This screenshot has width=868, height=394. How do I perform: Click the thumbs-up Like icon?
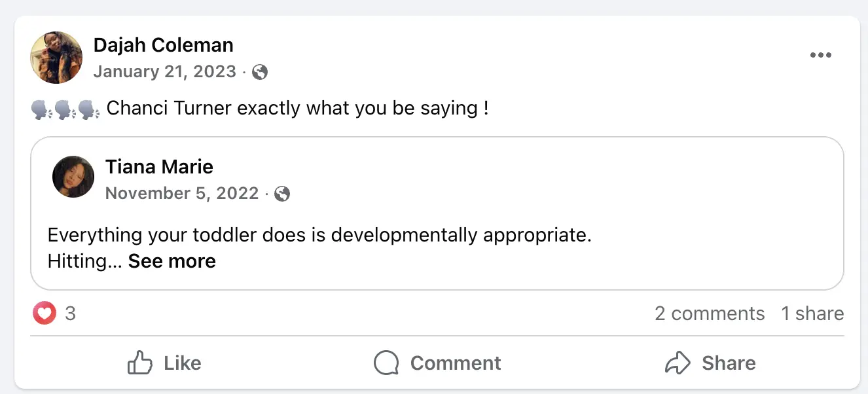pos(139,363)
